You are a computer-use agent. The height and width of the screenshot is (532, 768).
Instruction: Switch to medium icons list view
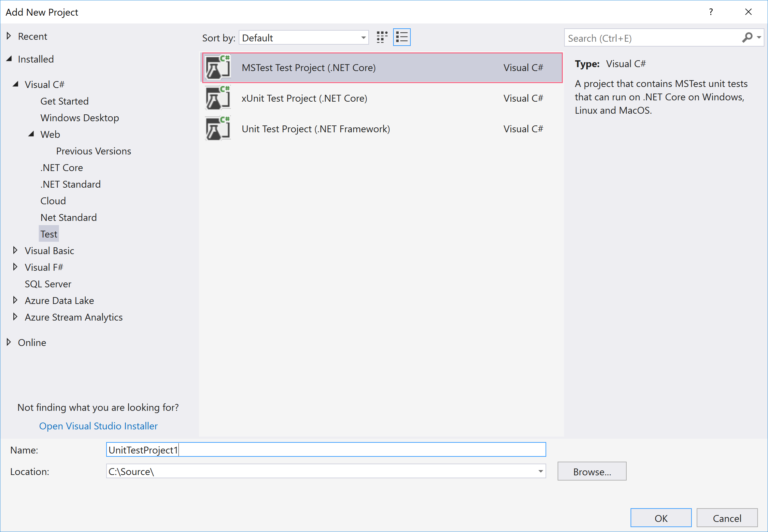[x=402, y=37]
